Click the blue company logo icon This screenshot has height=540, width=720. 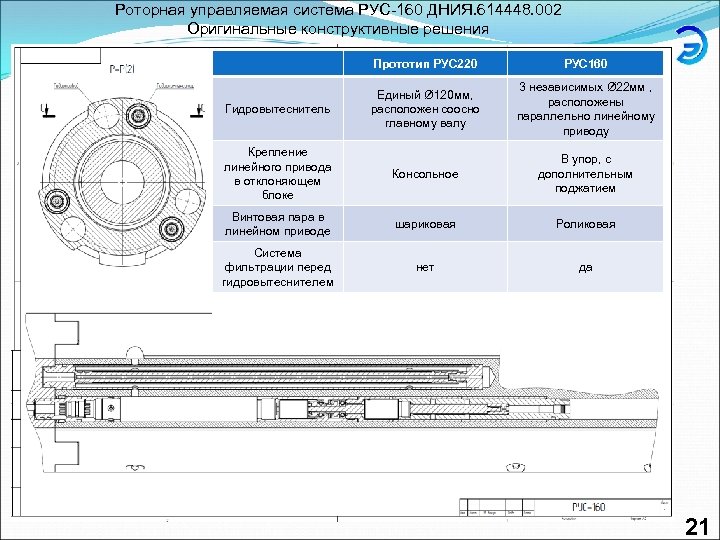coord(692,44)
